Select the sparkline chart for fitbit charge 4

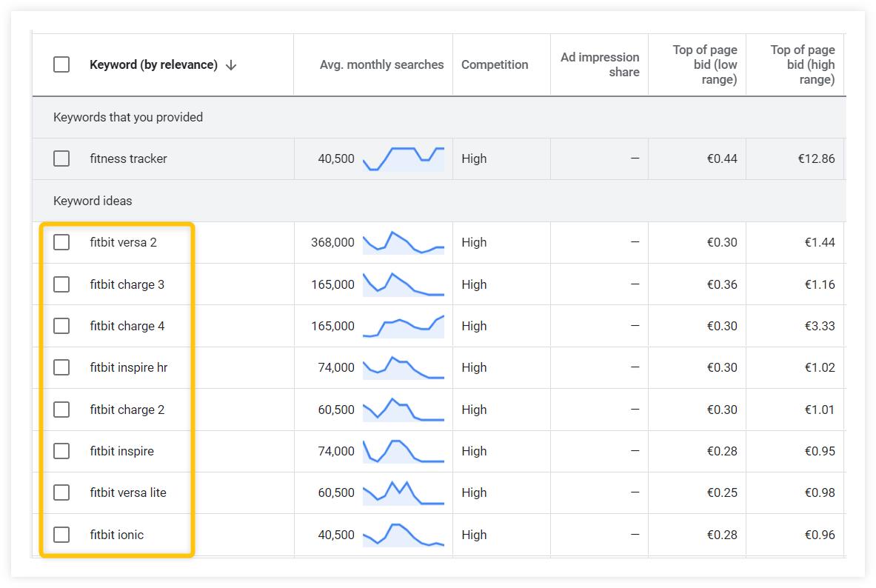pyautogui.click(x=403, y=326)
